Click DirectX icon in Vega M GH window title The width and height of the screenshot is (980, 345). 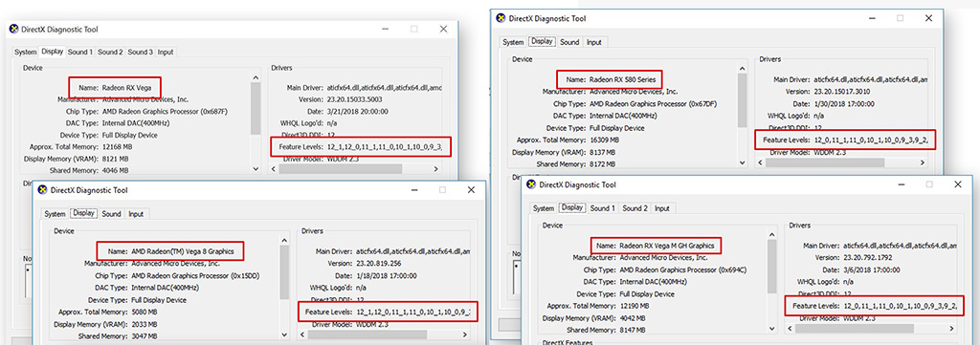click(531, 184)
